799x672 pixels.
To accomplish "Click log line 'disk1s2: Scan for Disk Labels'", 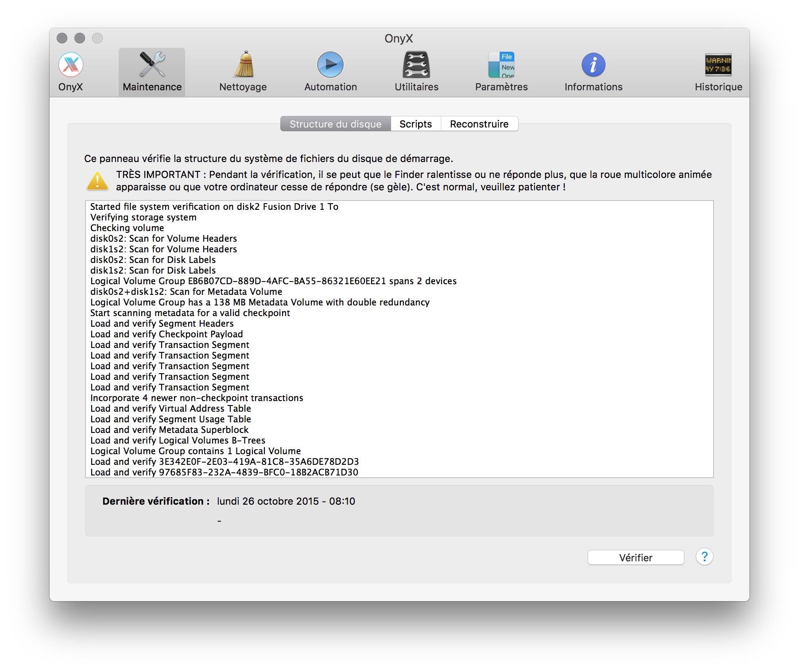I will tap(153, 270).
